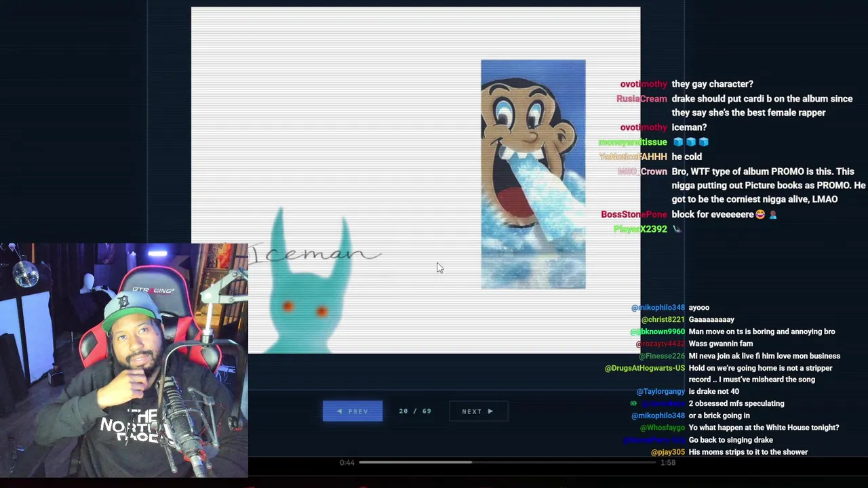Advance the slideshow with the NEXT button
The width and height of the screenshot is (868, 488).
(x=478, y=411)
